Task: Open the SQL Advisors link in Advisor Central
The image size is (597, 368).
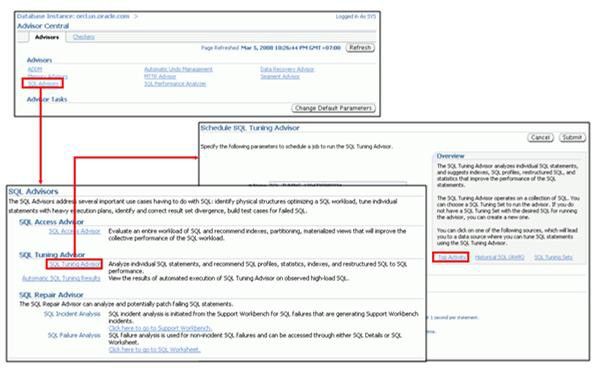Action: [x=43, y=83]
